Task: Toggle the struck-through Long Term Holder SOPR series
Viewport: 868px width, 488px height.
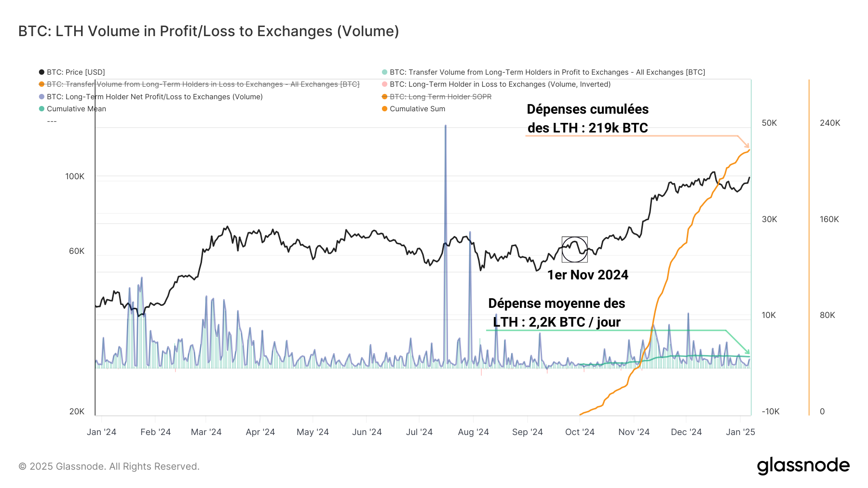Action: click(x=440, y=97)
